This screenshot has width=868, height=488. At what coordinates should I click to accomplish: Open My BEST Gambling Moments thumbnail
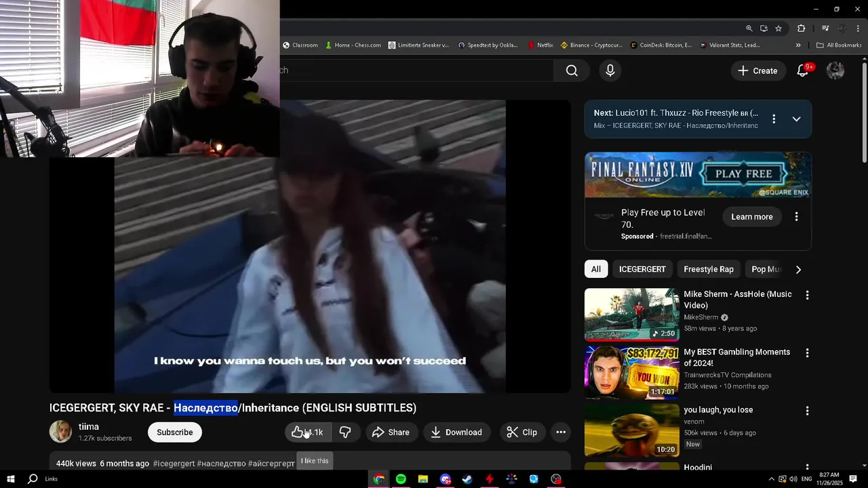tap(632, 372)
